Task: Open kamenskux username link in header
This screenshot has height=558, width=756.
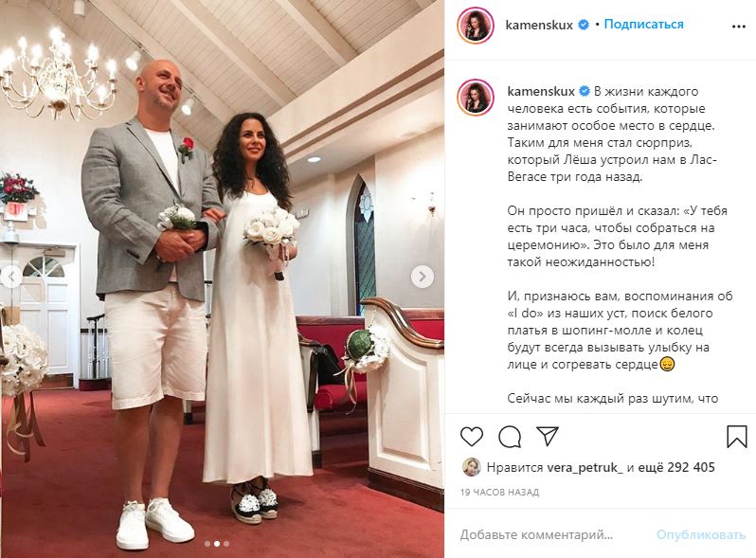Action: (538, 25)
